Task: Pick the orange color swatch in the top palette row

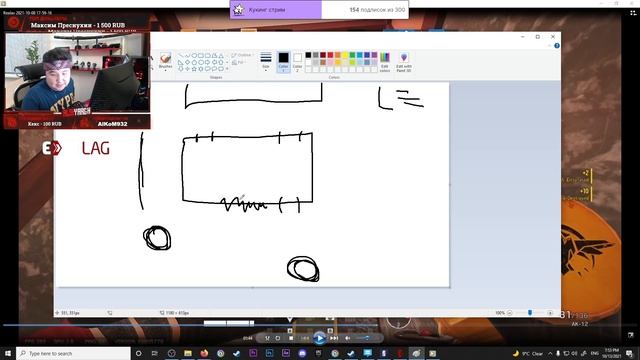Action: click(x=338, y=55)
